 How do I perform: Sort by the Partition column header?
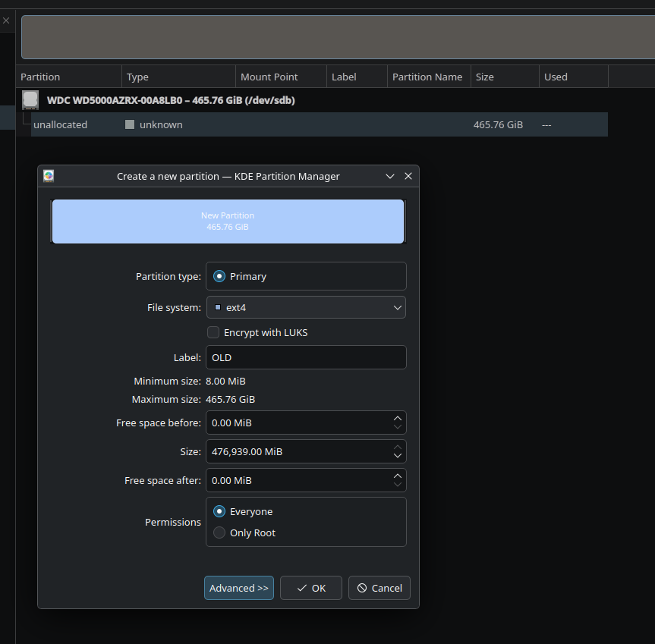[x=69, y=77]
